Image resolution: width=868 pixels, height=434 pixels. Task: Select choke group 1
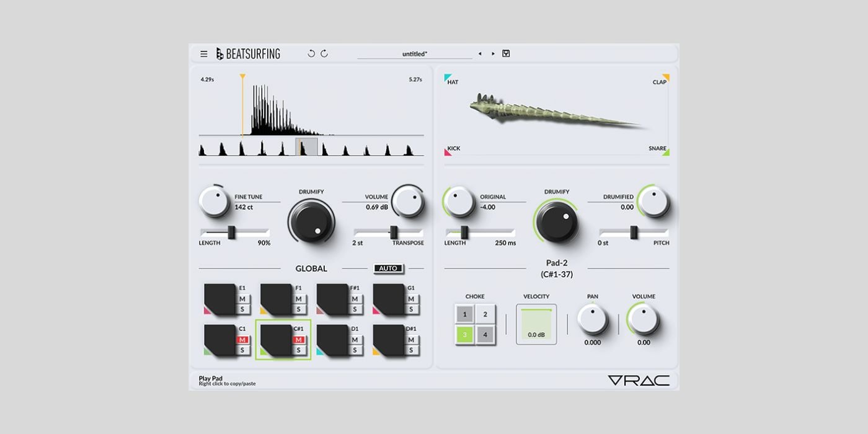465,314
